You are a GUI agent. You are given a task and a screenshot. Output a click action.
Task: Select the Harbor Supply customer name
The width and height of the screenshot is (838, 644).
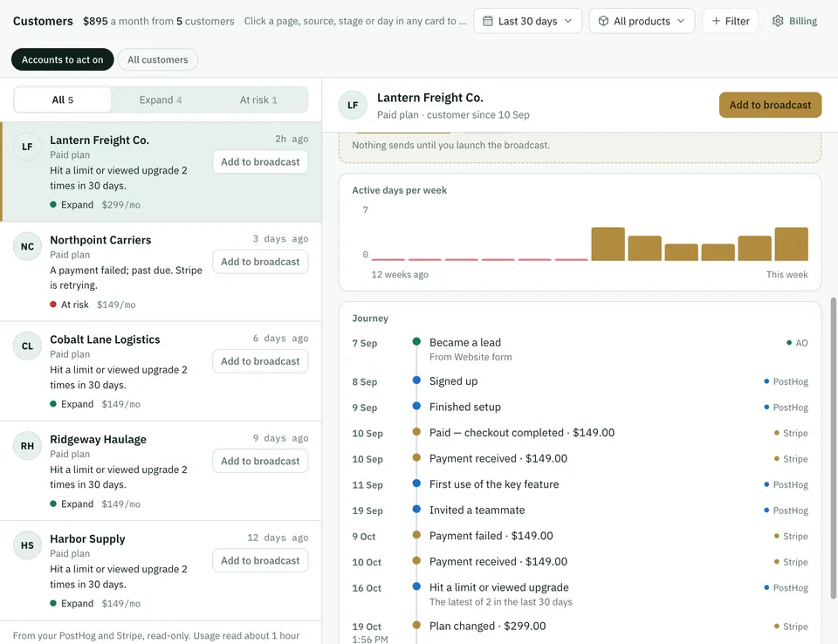tap(87, 538)
